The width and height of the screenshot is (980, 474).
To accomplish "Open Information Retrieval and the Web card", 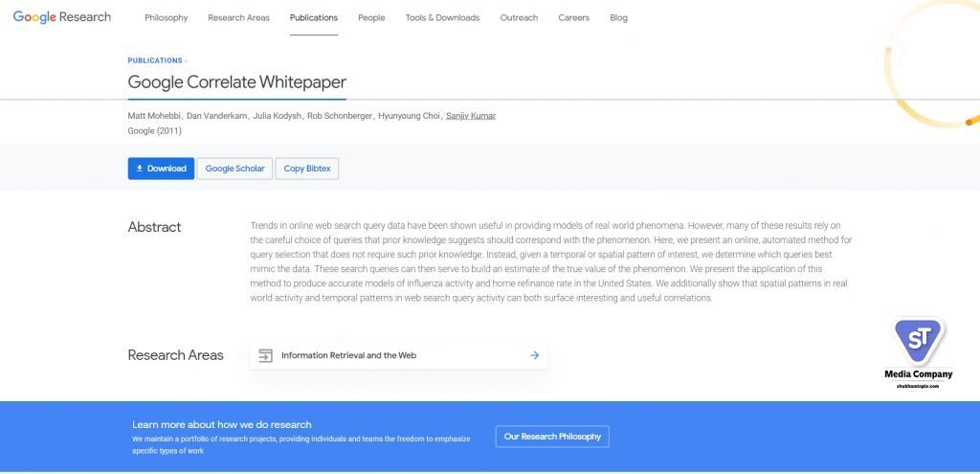I will point(399,355).
